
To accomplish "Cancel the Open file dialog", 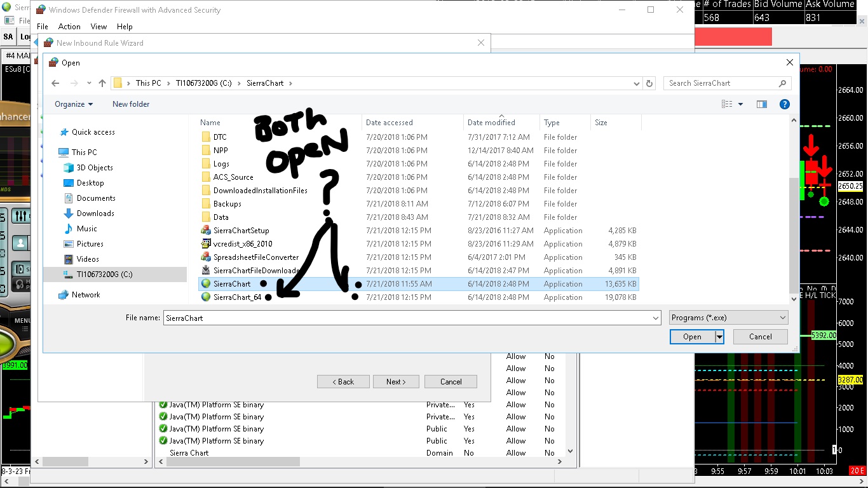I will [x=761, y=337].
